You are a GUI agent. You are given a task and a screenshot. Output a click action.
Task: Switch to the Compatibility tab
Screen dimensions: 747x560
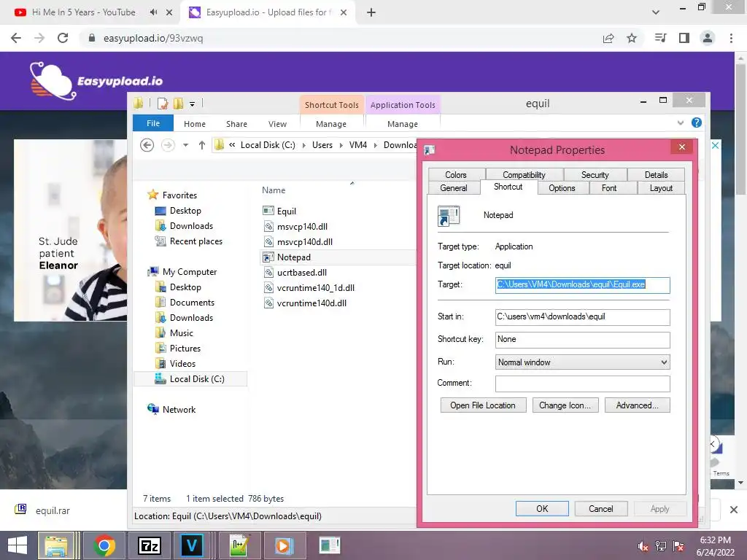pos(524,175)
